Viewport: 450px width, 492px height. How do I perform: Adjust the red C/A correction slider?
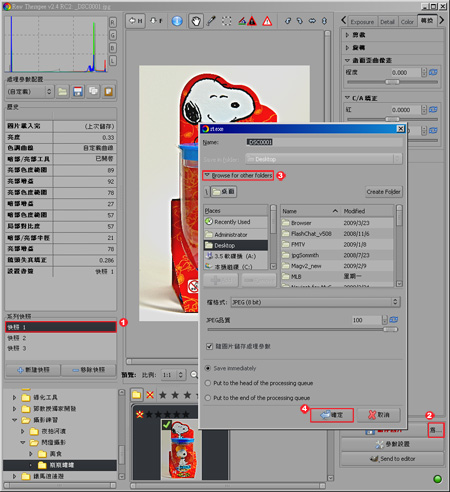coord(392,119)
